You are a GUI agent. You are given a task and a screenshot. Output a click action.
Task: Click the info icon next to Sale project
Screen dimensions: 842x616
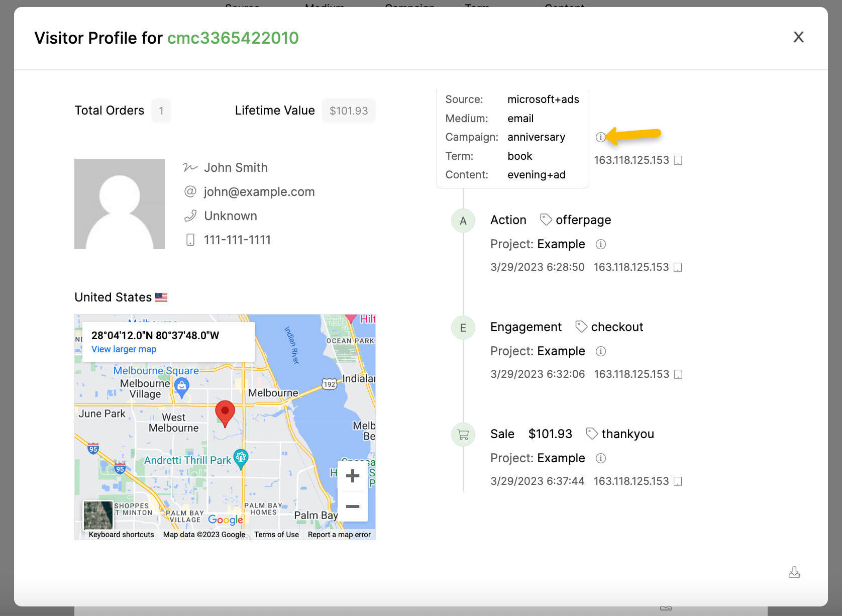click(x=600, y=458)
